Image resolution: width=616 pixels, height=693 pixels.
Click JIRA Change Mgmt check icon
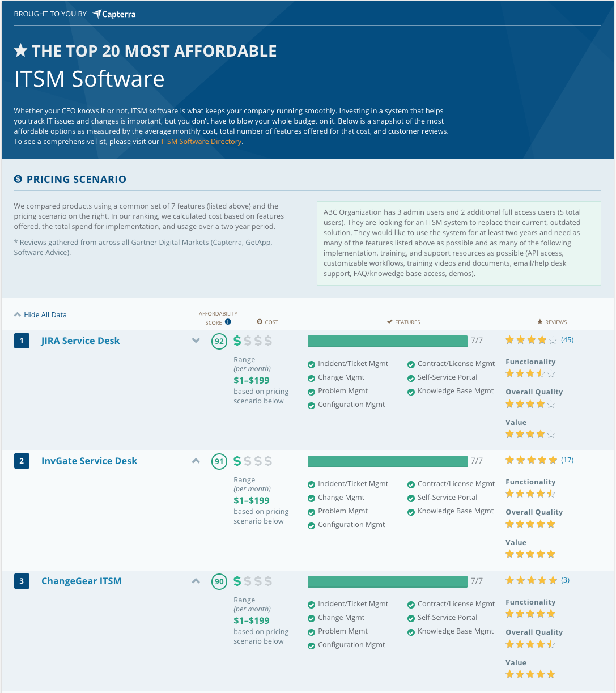[x=311, y=378]
